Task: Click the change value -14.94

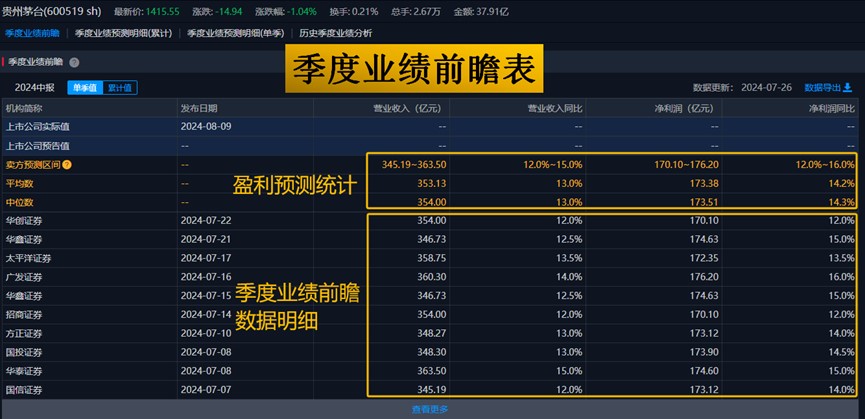Action: click(229, 11)
